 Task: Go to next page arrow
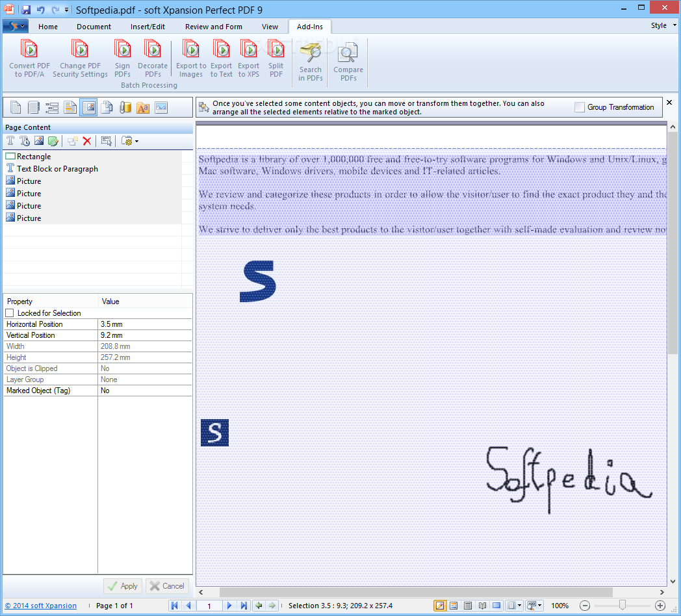[229, 605]
